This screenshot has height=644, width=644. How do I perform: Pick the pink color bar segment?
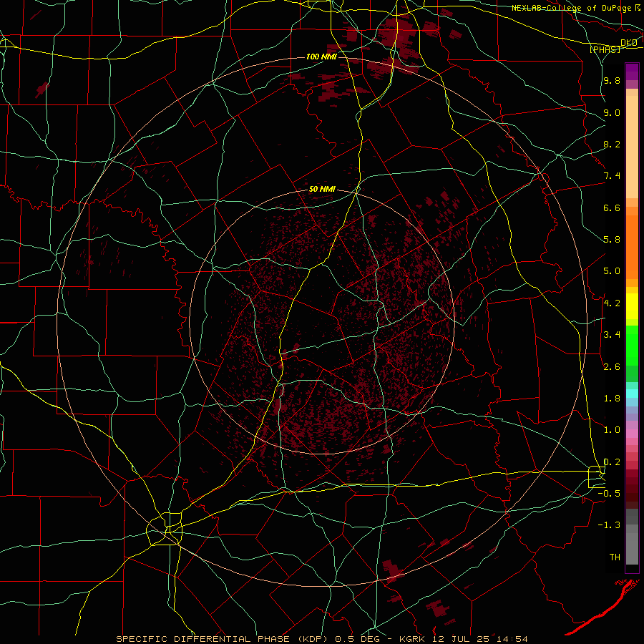pos(632,434)
